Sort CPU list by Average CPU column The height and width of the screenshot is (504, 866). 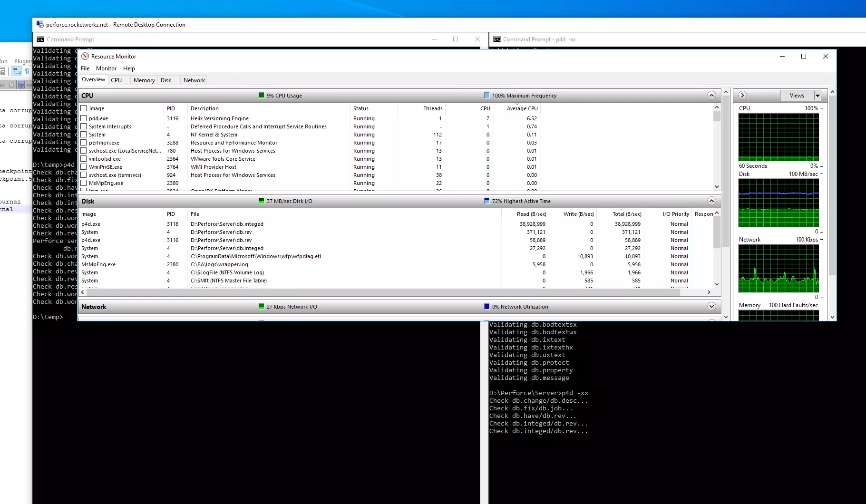coord(517,108)
